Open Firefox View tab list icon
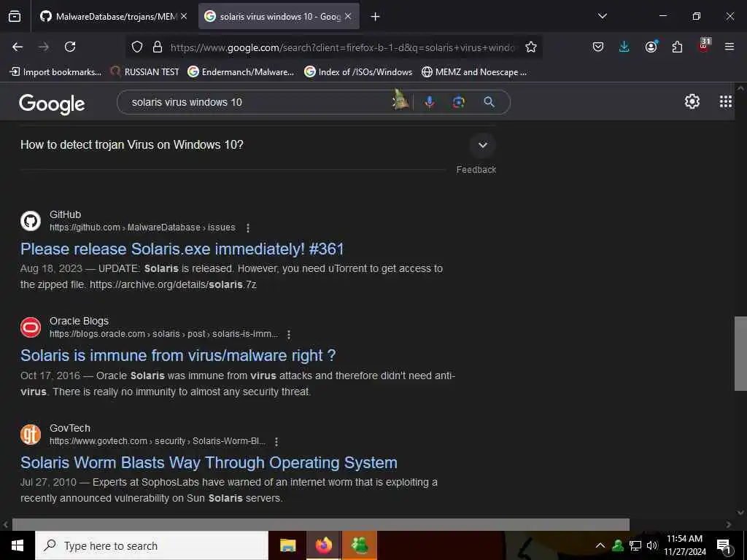The height and width of the screenshot is (560, 747). [15, 16]
